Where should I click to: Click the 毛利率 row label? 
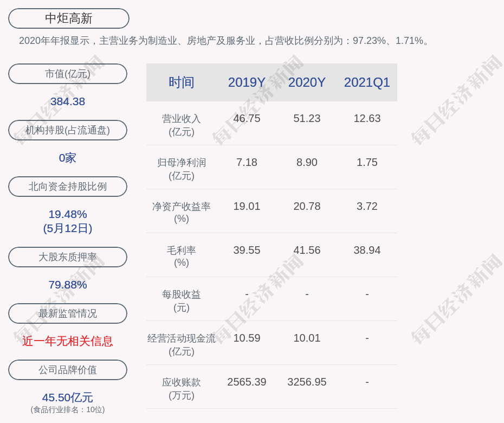182,257
